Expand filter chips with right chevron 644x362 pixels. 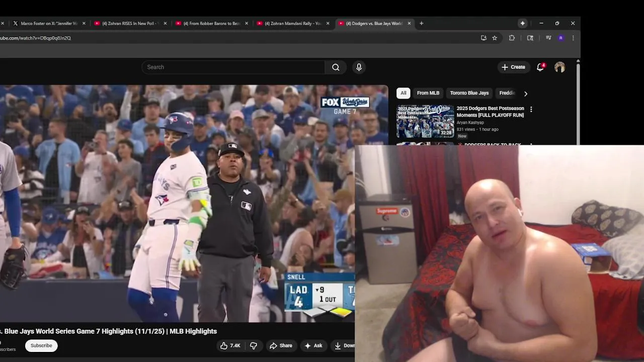tap(526, 94)
